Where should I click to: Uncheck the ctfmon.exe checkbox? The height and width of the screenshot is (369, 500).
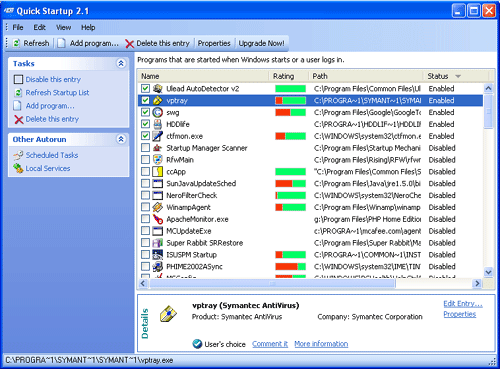click(x=145, y=136)
